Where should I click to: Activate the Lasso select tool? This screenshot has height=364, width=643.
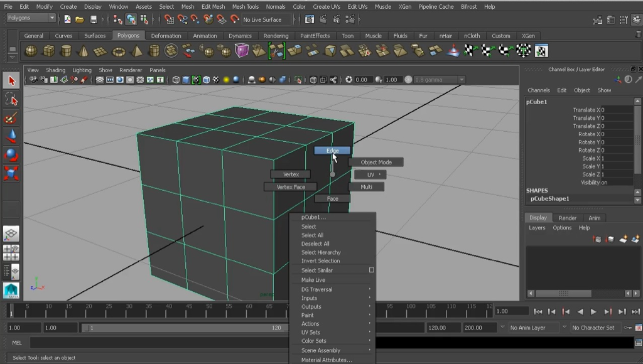pyautogui.click(x=11, y=99)
